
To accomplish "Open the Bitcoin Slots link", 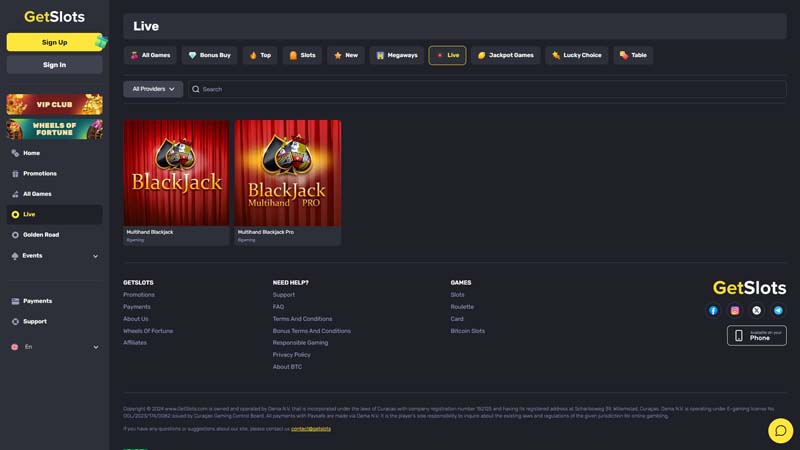I will [x=468, y=331].
